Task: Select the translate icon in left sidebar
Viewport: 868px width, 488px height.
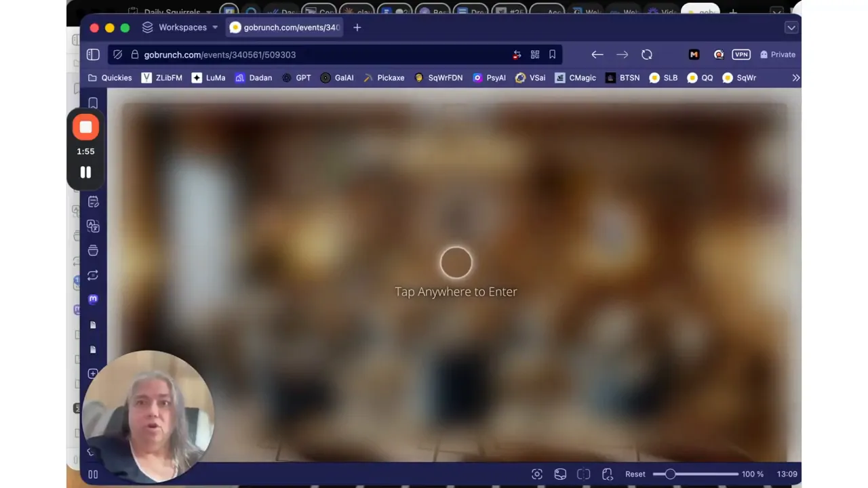Action: click(93, 226)
